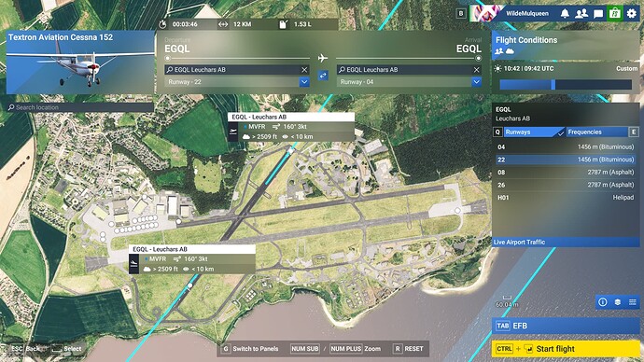644x362 pixels.
Task: Clear the arrival airport field
Action: click(x=476, y=70)
